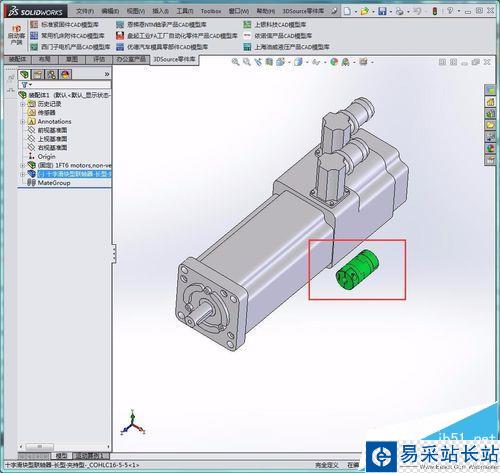Click the Previous View icon
The height and width of the screenshot is (473, 500).
(x=258, y=62)
